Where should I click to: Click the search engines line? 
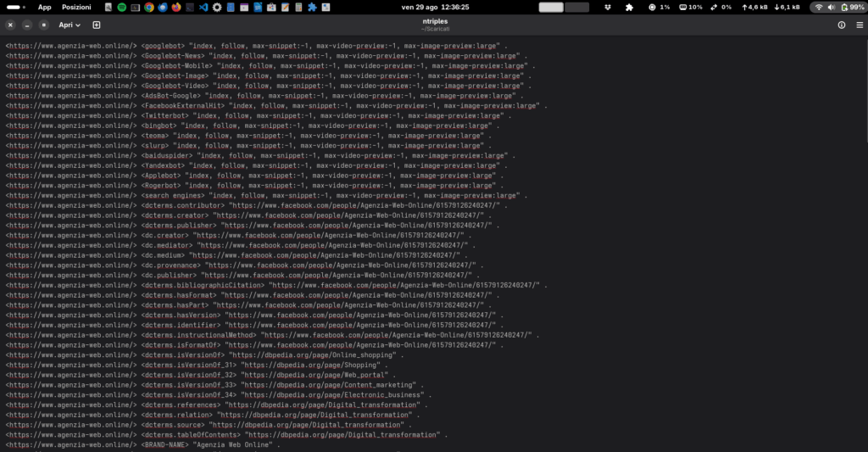pyautogui.click(x=266, y=196)
